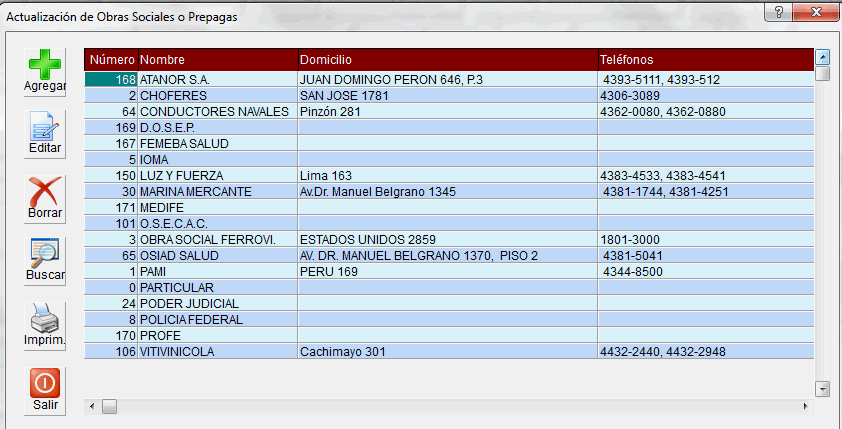Screen dimensions: 842x429
Task: Click phone cell 4381-5041
Action: click(706, 256)
